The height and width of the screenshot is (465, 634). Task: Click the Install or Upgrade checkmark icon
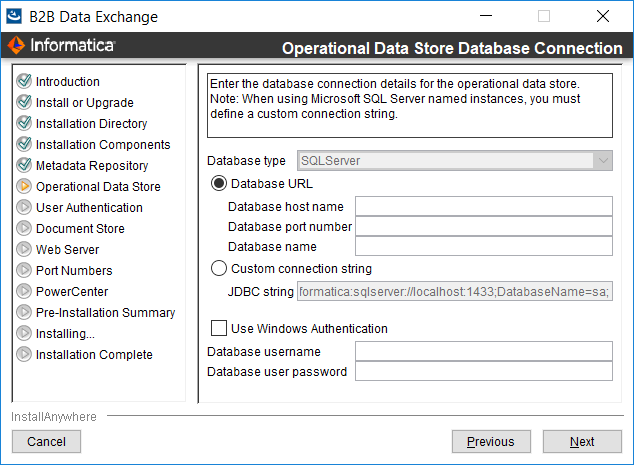24,102
